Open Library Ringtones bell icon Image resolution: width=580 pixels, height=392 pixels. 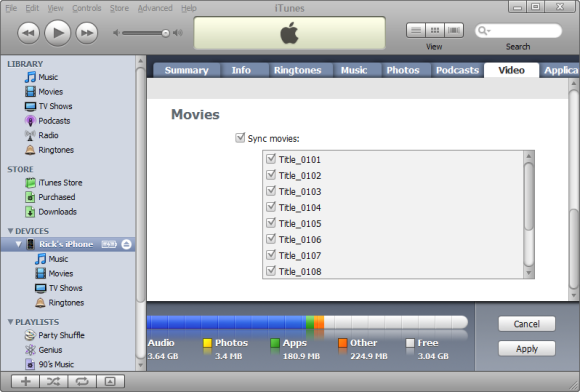pos(30,150)
